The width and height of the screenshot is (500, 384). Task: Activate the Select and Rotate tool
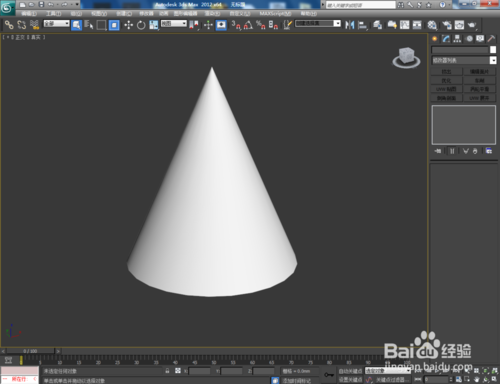click(141, 25)
